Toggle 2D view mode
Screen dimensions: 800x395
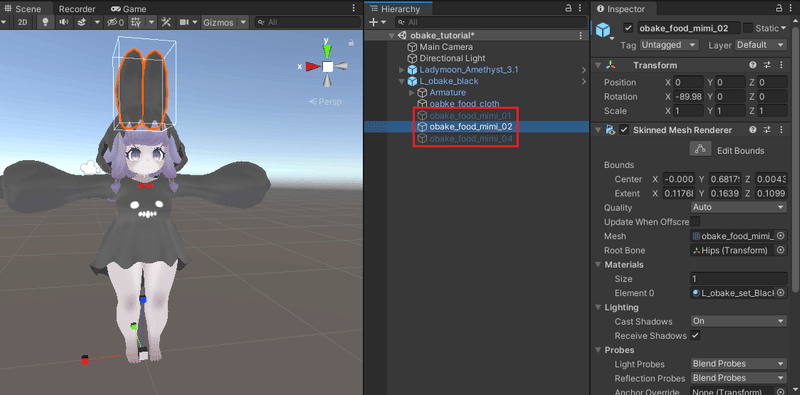click(x=22, y=22)
